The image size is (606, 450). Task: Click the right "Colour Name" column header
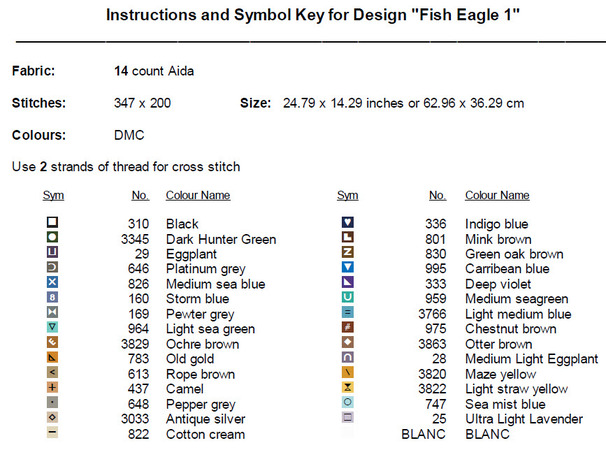click(x=497, y=196)
